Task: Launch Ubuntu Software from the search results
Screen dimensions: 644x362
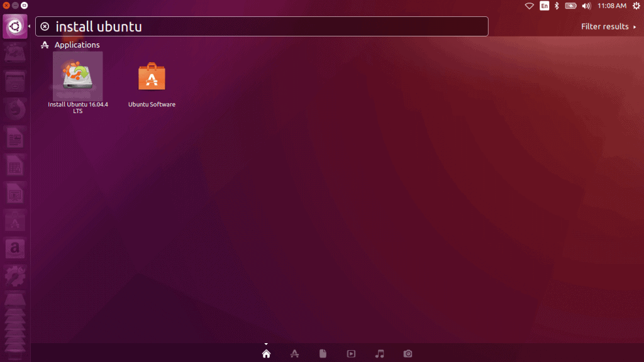Action: click(151, 75)
